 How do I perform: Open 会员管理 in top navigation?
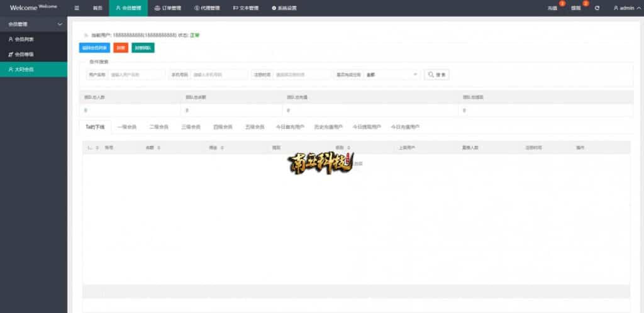tap(128, 8)
